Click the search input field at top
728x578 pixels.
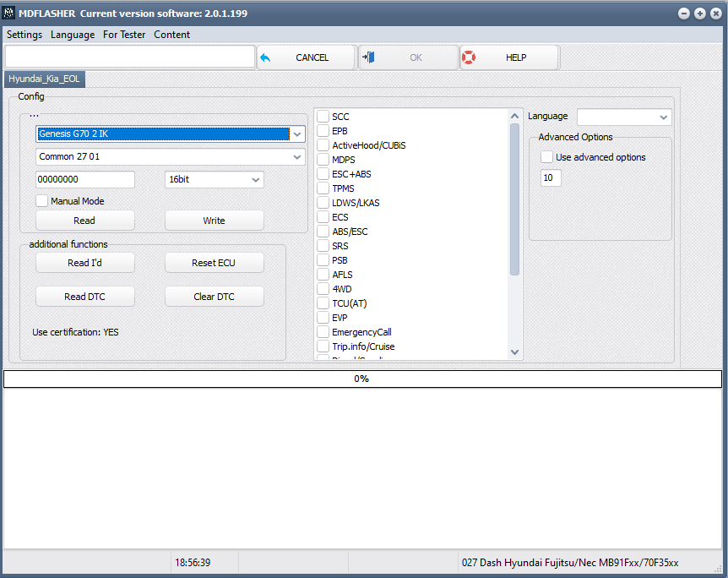click(x=130, y=57)
